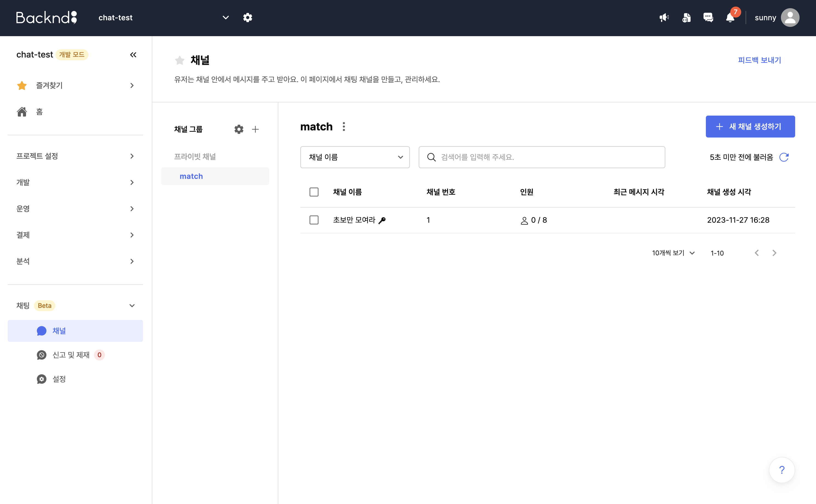Click the sunny username
This screenshot has height=504, width=816.
click(766, 18)
